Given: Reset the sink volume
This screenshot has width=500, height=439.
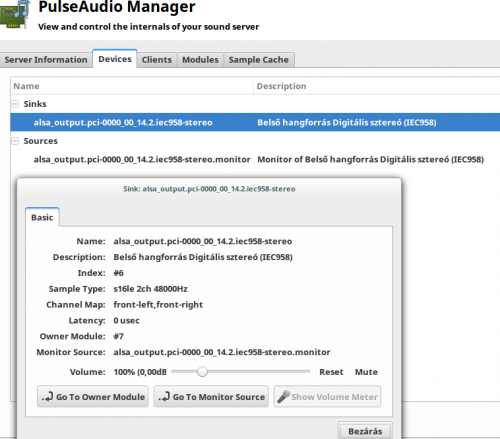Looking at the screenshot, I should point(331,372).
